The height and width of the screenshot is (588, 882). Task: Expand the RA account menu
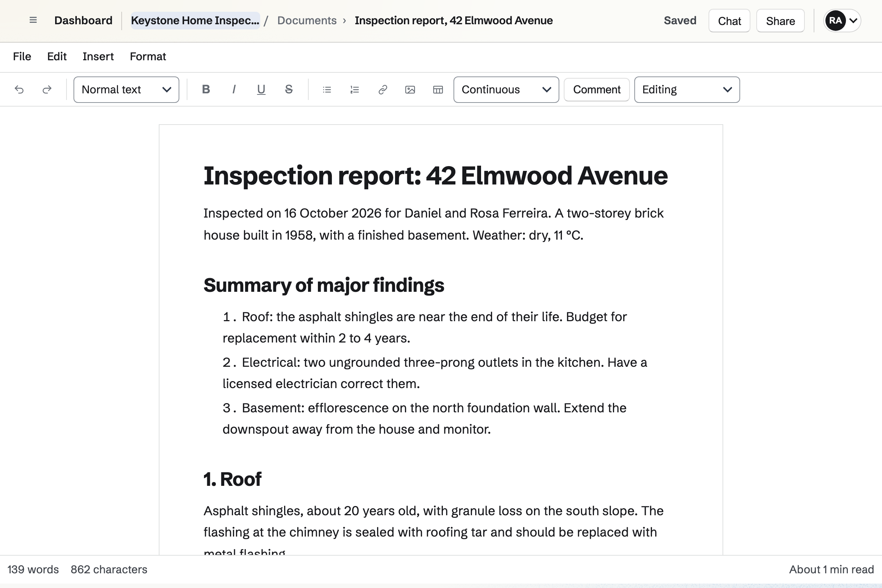click(x=842, y=21)
